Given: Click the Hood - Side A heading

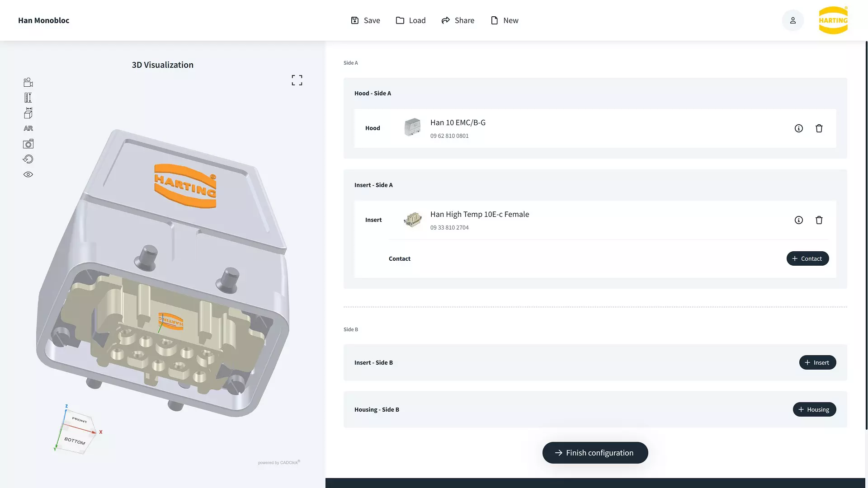Looking at the screenshot, I should point(373,94).
